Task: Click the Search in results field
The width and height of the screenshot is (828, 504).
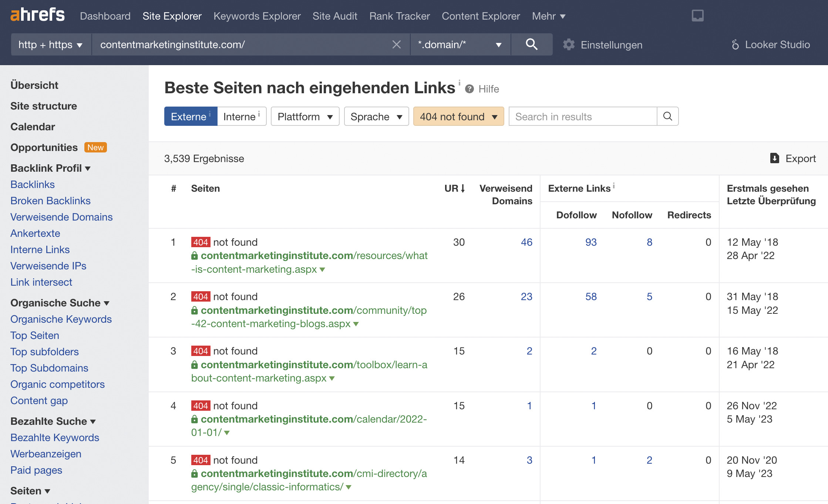Action: point(582,116)
